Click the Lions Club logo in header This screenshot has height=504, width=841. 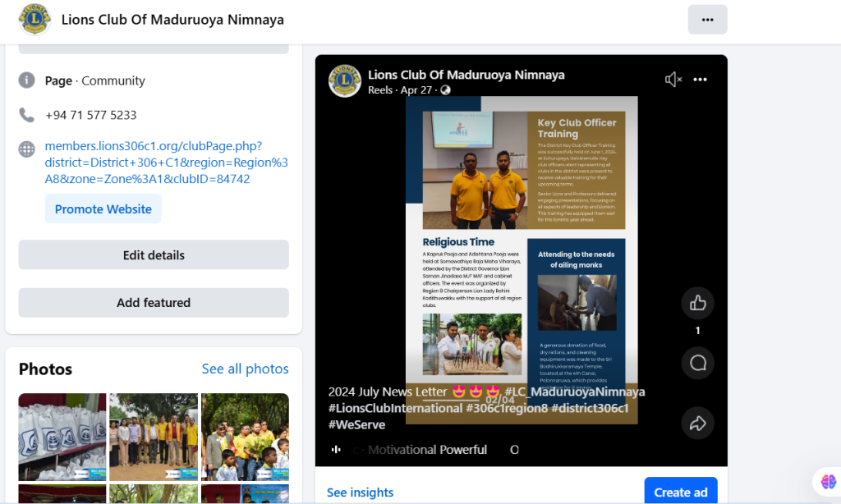coord(34,19)
